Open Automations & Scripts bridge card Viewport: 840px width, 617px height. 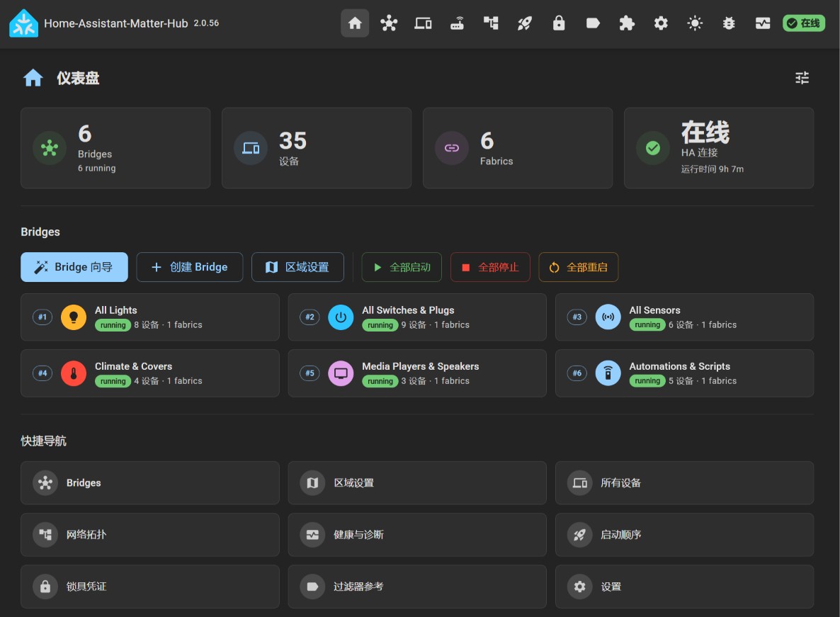pos(685,373)
